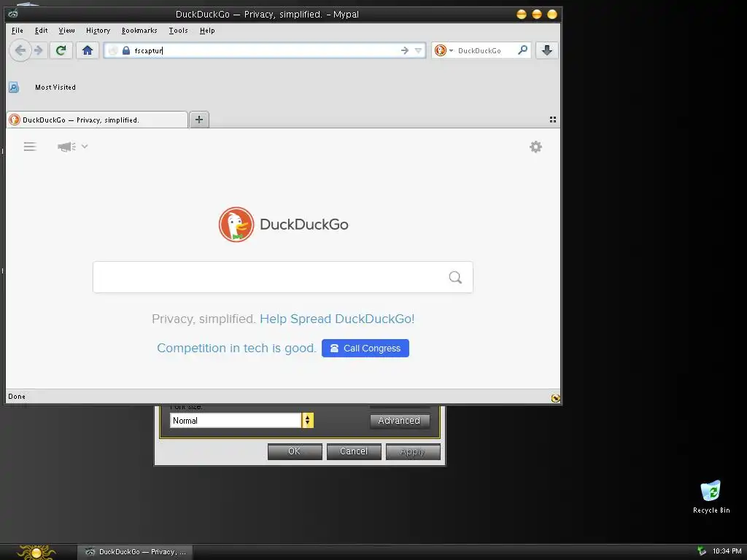The image size is (747, 560).
Task: Go forward with the forward arrow button
Action: pyautogui.click(x=39, y=50)
